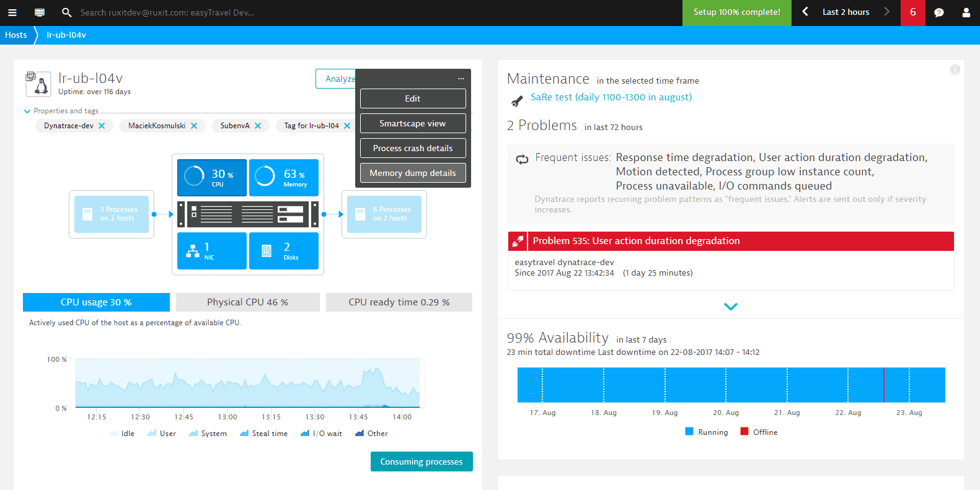Switch to Physical CPU 46 % tab
This screenshot has width=980, height=490.
click(248, 302)
